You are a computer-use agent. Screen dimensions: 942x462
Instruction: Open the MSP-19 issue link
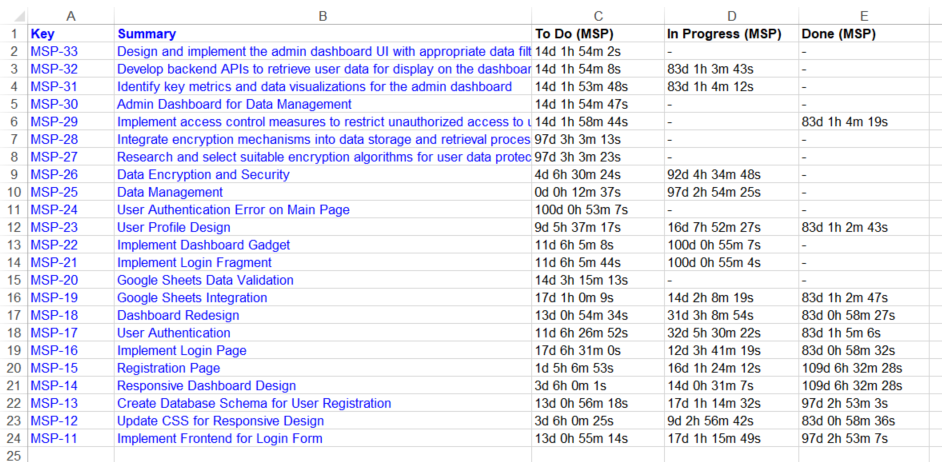tap(54, 298)
